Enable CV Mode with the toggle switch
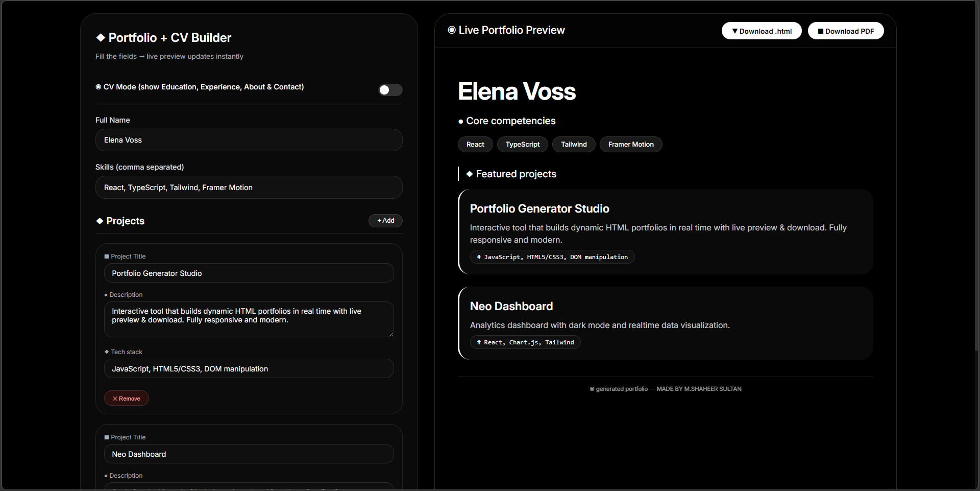 click(390, 90)
